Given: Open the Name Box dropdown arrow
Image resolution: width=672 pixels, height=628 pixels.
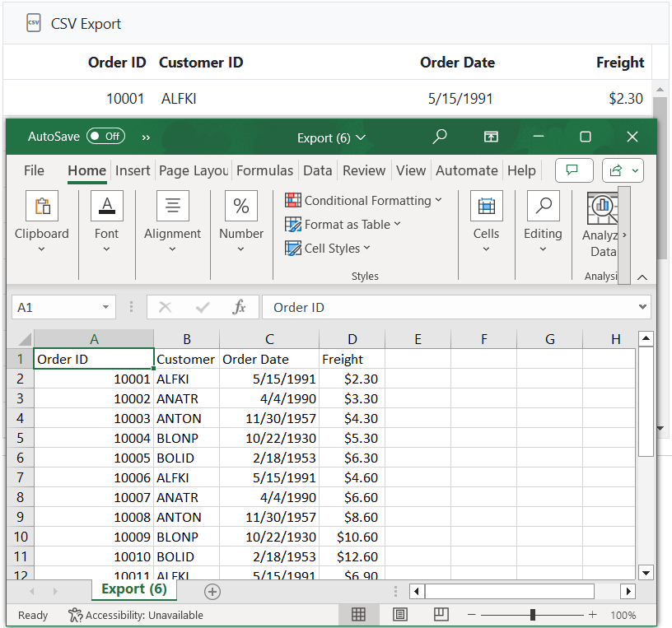Looking at the screenshot, I should (105, 307).
